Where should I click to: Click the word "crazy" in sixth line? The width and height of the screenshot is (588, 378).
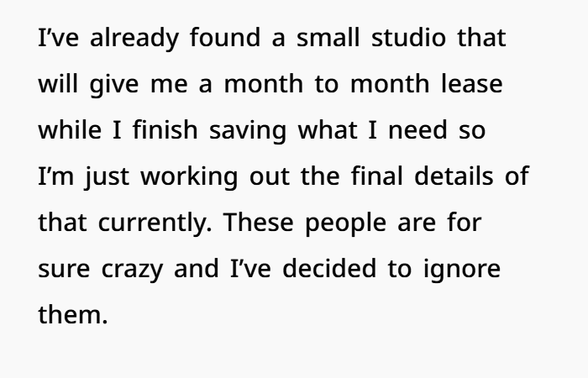coord(132,270)
